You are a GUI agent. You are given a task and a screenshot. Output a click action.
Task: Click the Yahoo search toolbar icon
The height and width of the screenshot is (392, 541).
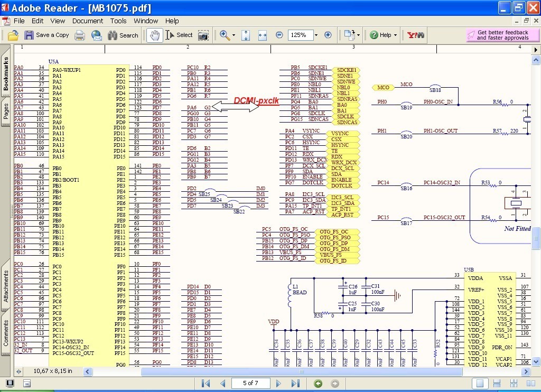click(415, 35)
